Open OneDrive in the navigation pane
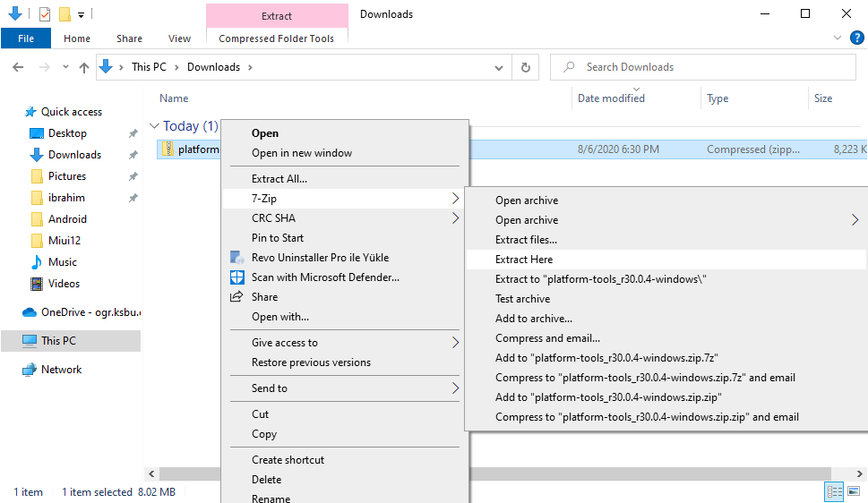The image size is (868, 503). click(81, 312)
